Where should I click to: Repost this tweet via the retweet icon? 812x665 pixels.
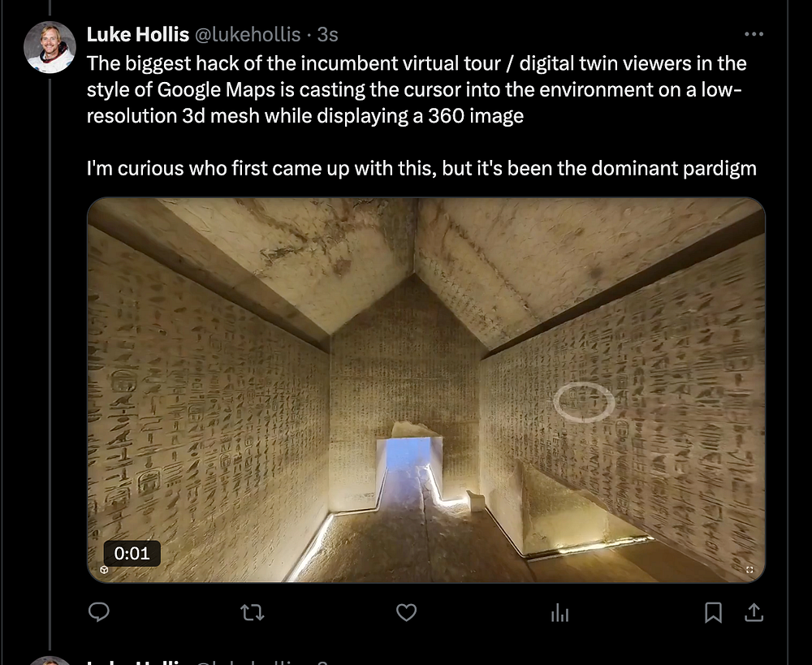253,613
